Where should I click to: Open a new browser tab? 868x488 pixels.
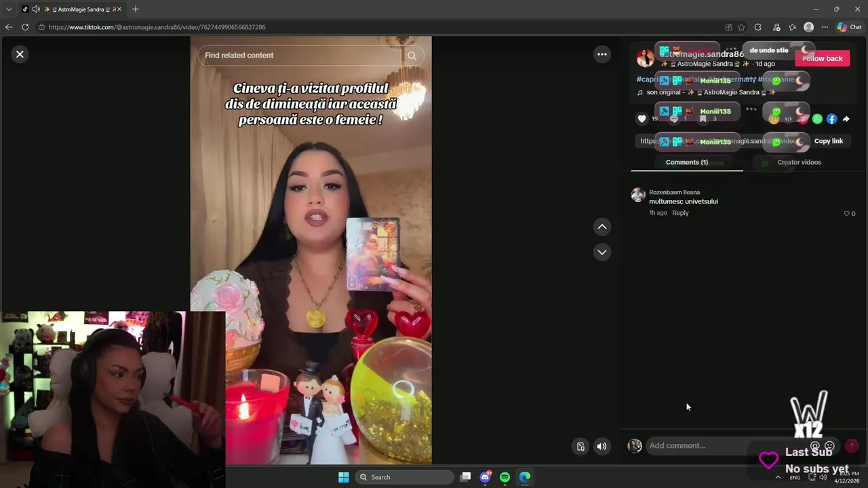[136, 9]
